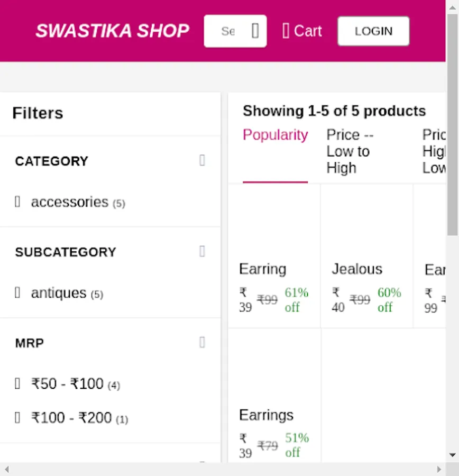Click the vertical scrollbar down arrow
Viewport: 459px width, 476px height.
(x=453, y=455)
